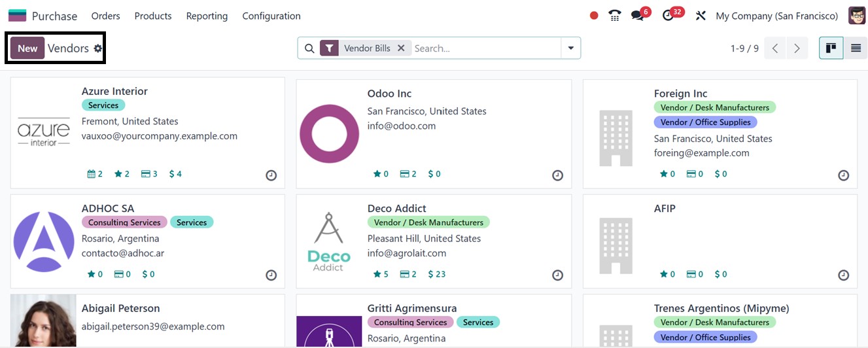Click the developer tools wrench icon
This screenshot has height=348, width=868.
(701, 16)
